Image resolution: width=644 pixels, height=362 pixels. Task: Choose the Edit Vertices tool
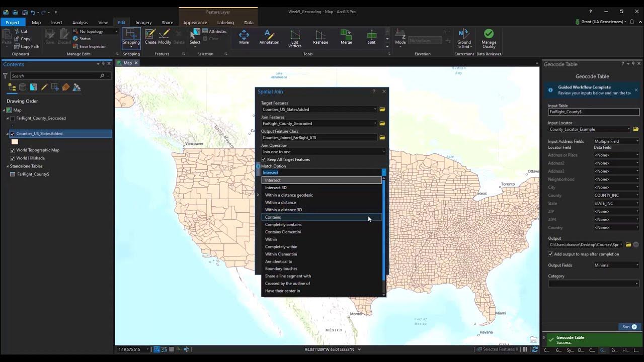tap(295, 38)
